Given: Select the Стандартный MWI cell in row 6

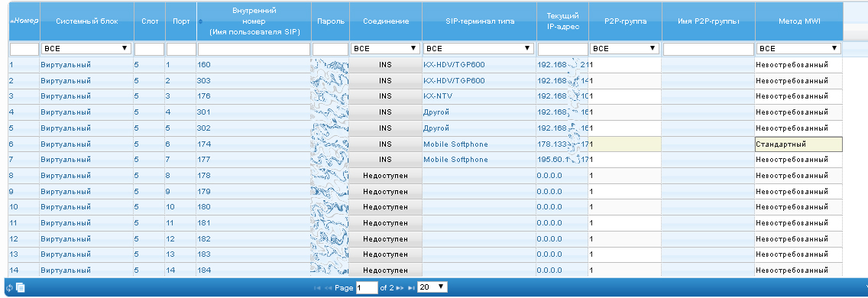Looking at the screenshot, I should click(798, 144).
